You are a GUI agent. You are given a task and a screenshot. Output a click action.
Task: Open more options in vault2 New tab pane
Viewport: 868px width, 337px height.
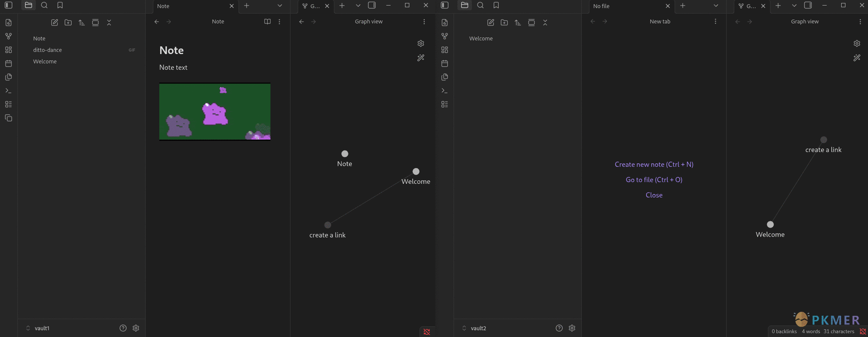[x=716, y=22]
